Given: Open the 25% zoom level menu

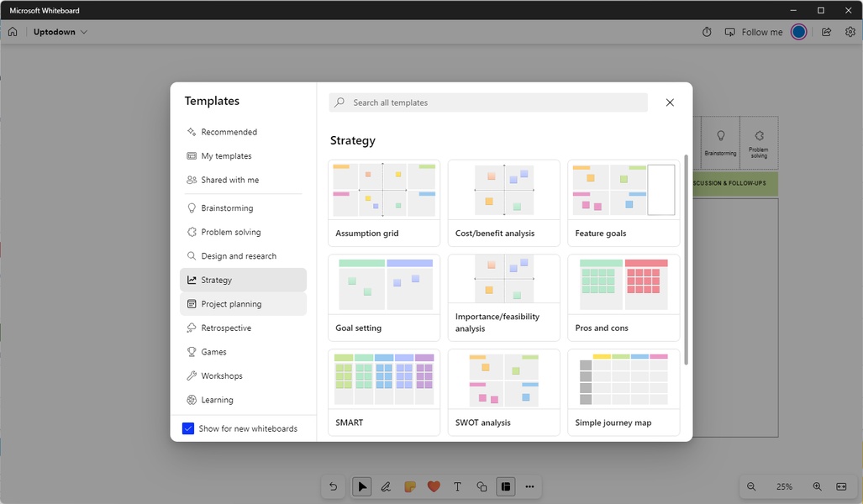Looking at the screenshot, I should coord(784,486).
